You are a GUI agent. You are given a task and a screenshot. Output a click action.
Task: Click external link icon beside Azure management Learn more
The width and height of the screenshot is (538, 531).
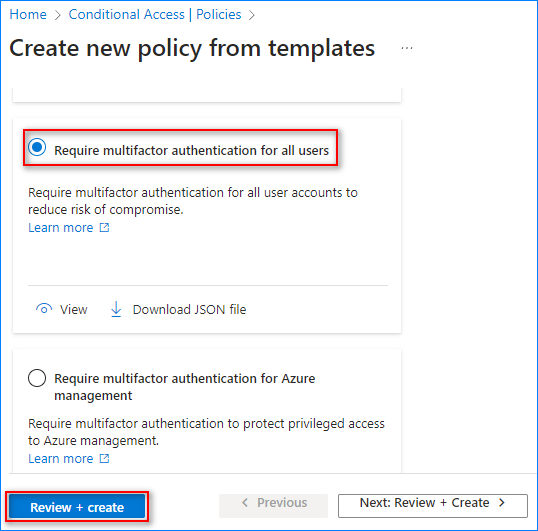click(x=104, y=458)
